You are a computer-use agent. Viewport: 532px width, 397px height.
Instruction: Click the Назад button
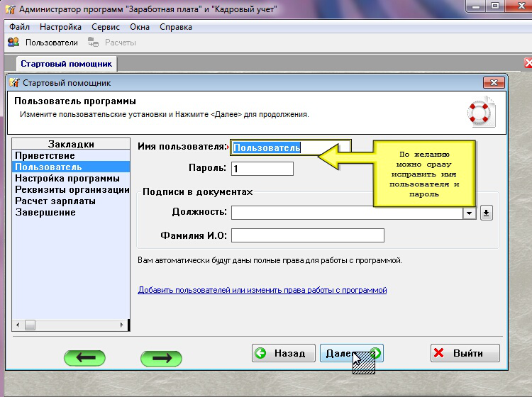[x=284, y=353]
